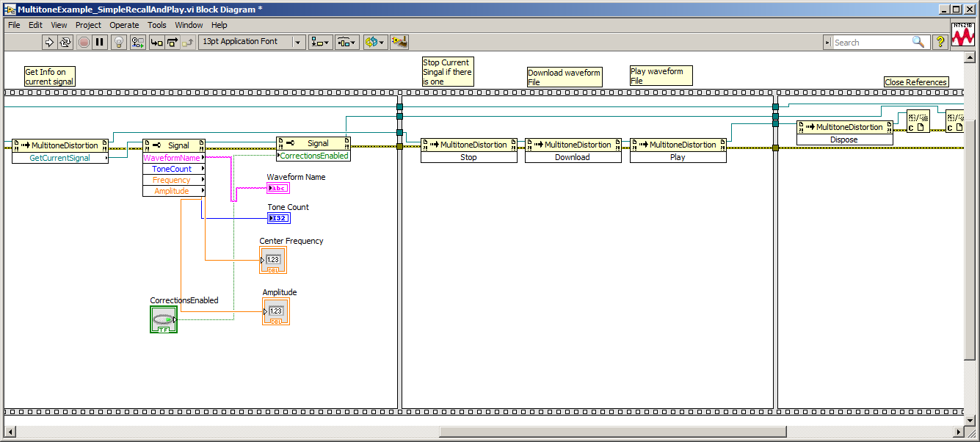Viewport: 980px width, 442px height.
Task: Open the Help menu
Action: point(219,25)
